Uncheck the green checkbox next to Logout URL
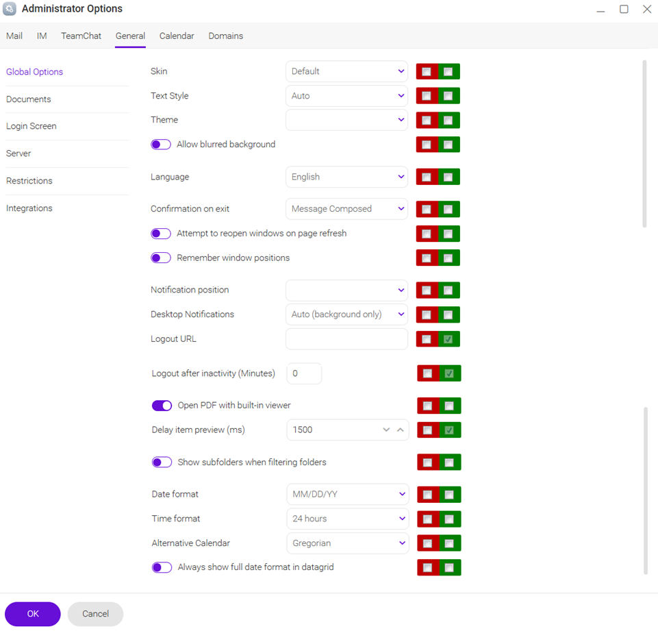The image size is (658, 644). click(448, 339)
